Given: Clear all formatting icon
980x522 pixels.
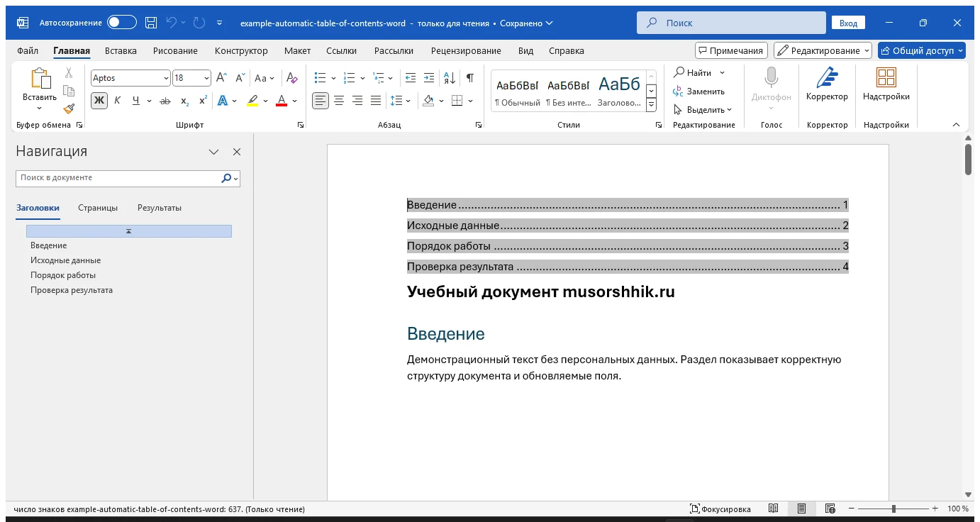Looking at the screenshot, I should click(292, 78).
